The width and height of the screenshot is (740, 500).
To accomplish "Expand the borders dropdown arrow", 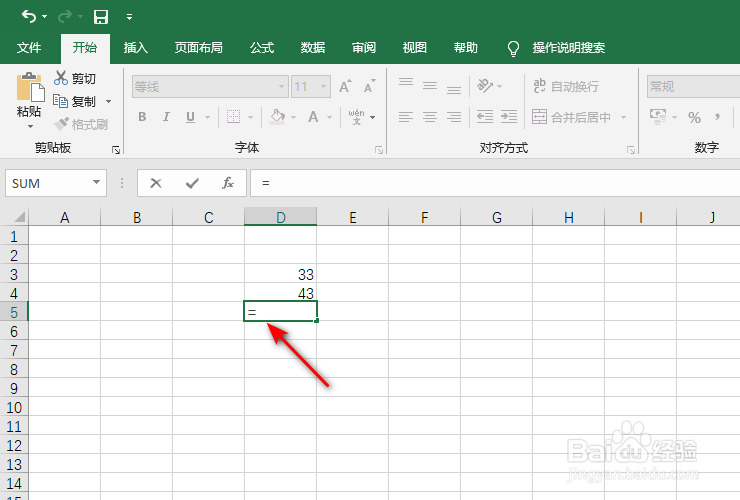I will point(251,117).
